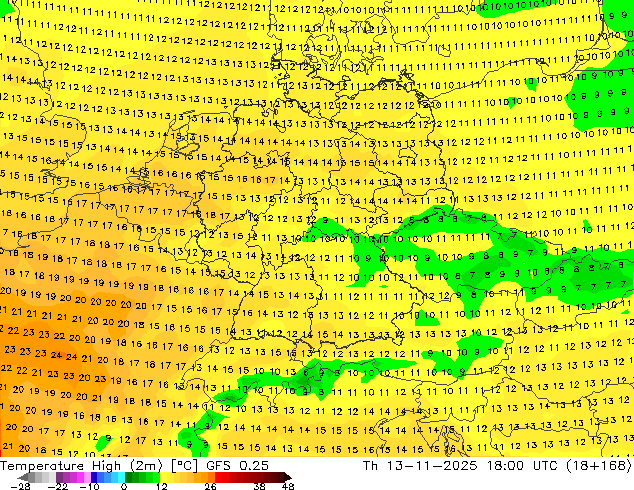Click the '[°C]' unit label
The height and width of the screenshot is (490, 634).
tap(184, 466)
